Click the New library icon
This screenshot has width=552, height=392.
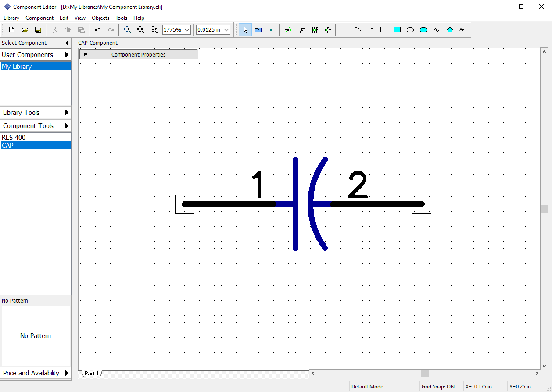click(x=12, y=30)
